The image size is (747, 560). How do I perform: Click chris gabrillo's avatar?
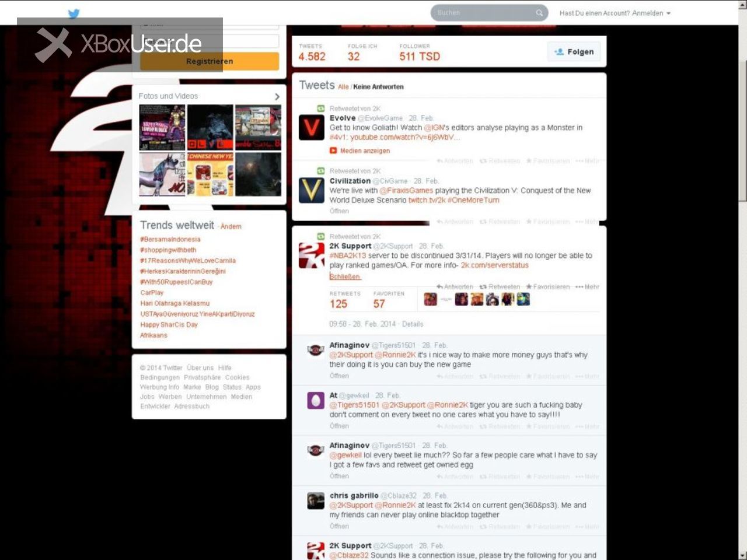pyautogui.click(x=316, y=501)
